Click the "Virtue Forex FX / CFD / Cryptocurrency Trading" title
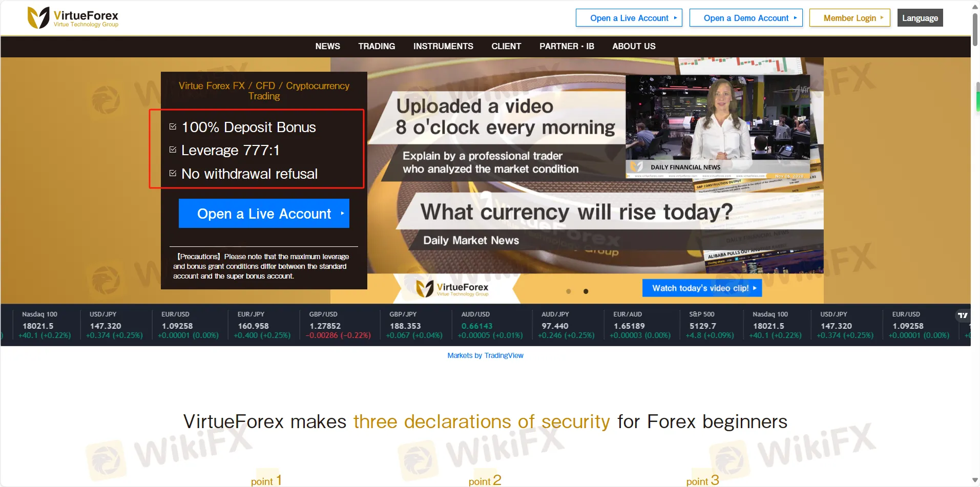The width and height of the screenshot is (980, 487). coord(264,91)
